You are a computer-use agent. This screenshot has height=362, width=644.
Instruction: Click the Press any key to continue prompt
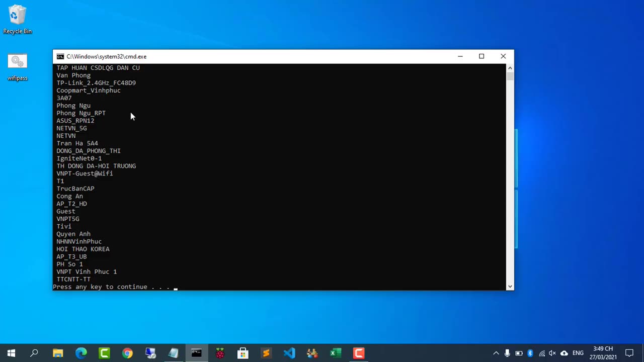click(111, 287)
